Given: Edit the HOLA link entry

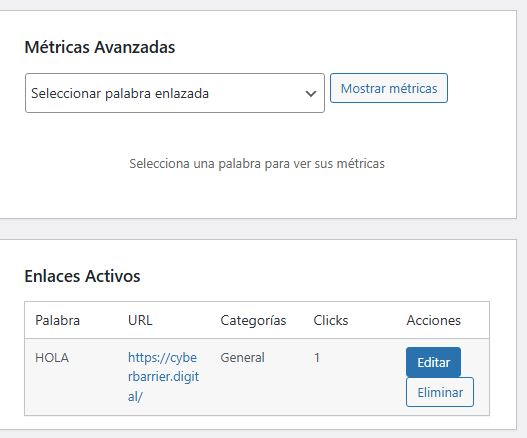Looking at the screenshot, I should [433, 362].
